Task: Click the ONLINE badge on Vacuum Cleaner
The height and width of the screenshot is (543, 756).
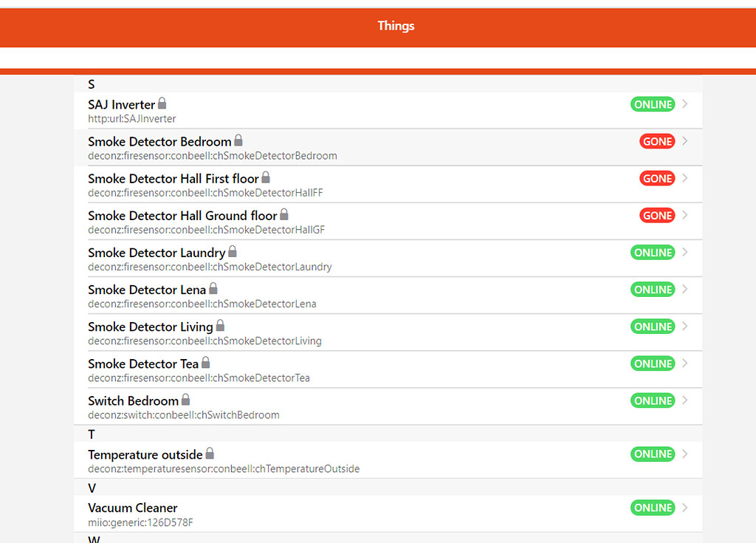Action: click(x=653, y=508)
